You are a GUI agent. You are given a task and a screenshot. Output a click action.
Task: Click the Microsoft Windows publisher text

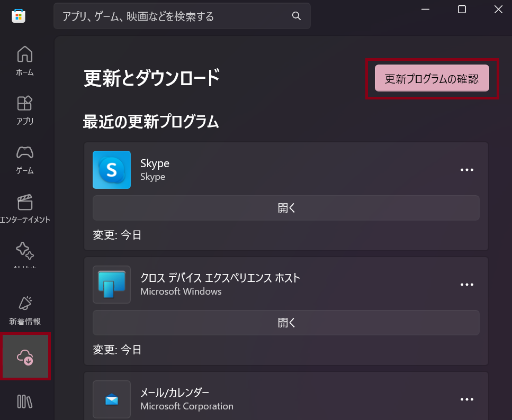coord(181,291)
